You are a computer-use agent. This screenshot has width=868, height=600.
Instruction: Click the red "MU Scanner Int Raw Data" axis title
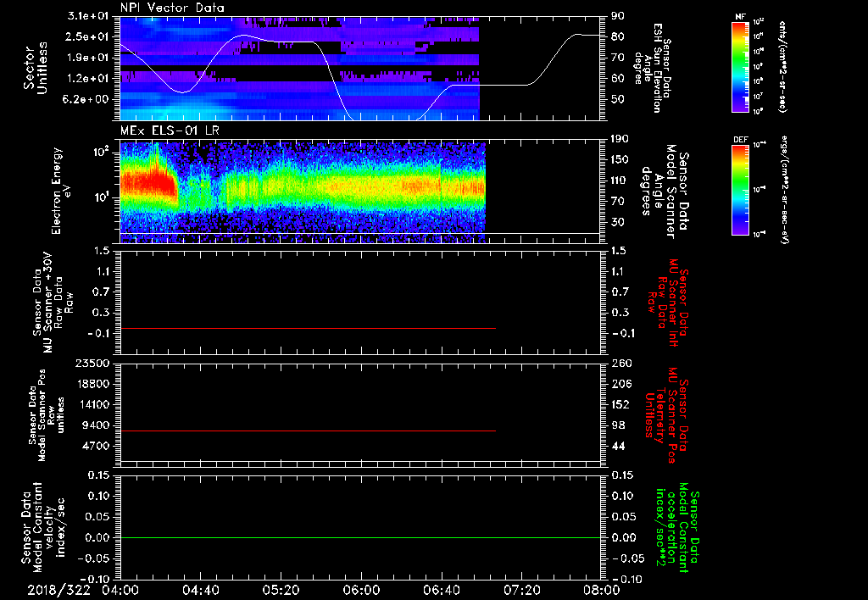(x=667, y=303)
